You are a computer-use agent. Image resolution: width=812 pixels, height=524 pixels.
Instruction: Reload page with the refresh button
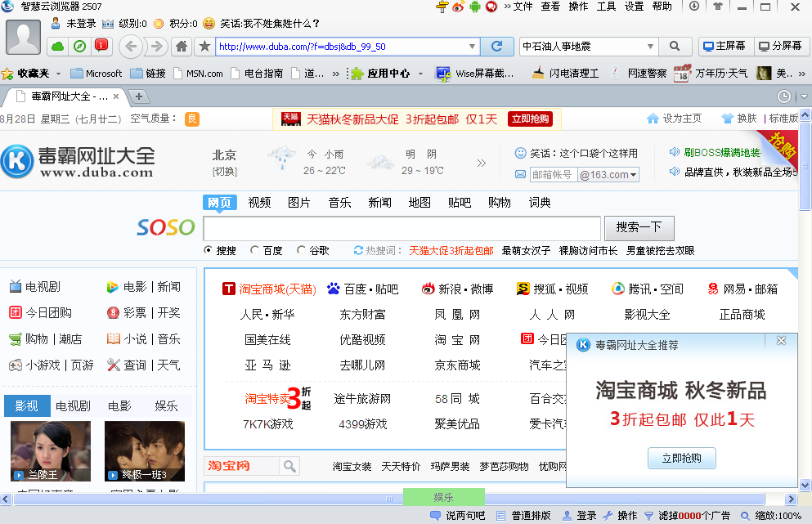[496, 47]
